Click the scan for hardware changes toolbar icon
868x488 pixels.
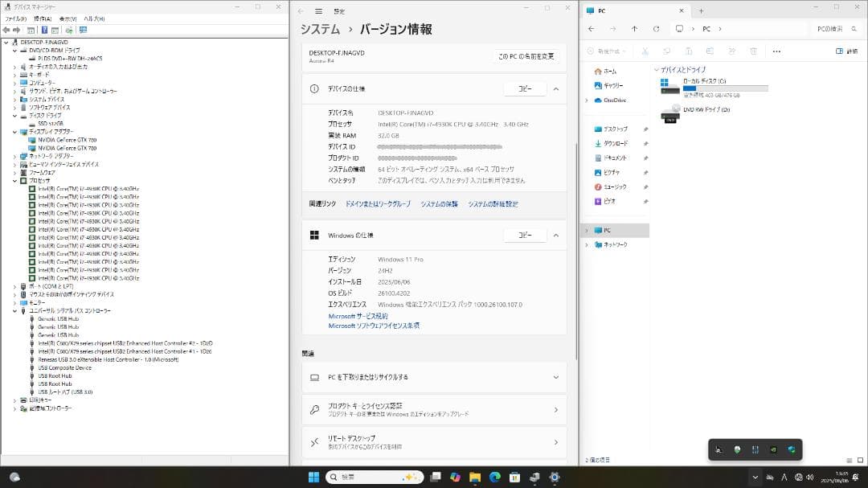tap(83, 30)
